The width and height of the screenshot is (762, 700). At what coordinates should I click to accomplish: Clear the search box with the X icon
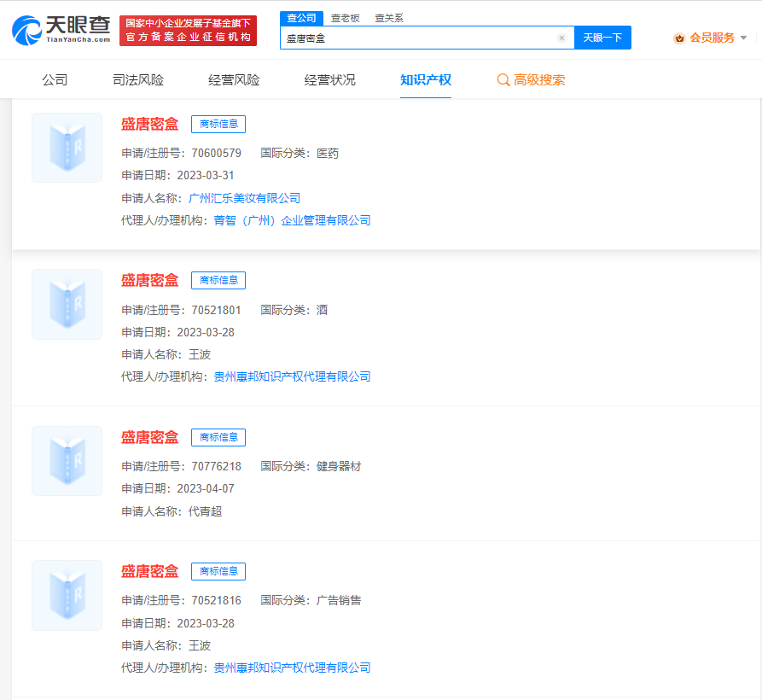coord(561,38)
